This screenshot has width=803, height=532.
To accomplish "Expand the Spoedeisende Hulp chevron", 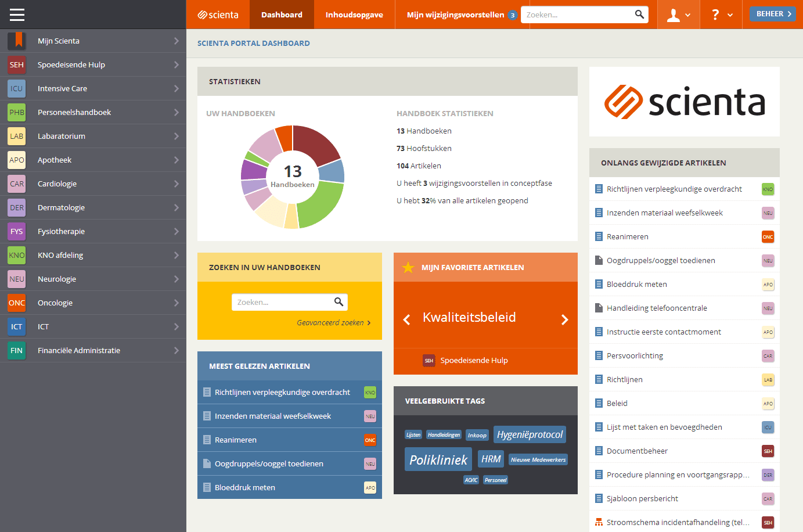I will click(x=176, y=64).
